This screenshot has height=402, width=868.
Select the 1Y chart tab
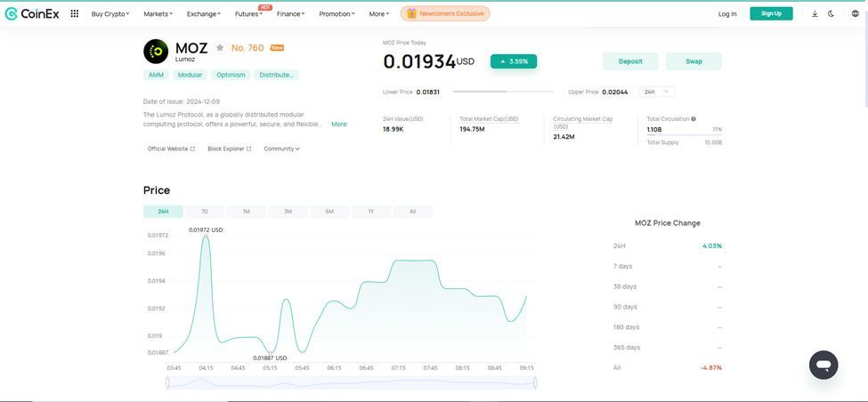371,212
